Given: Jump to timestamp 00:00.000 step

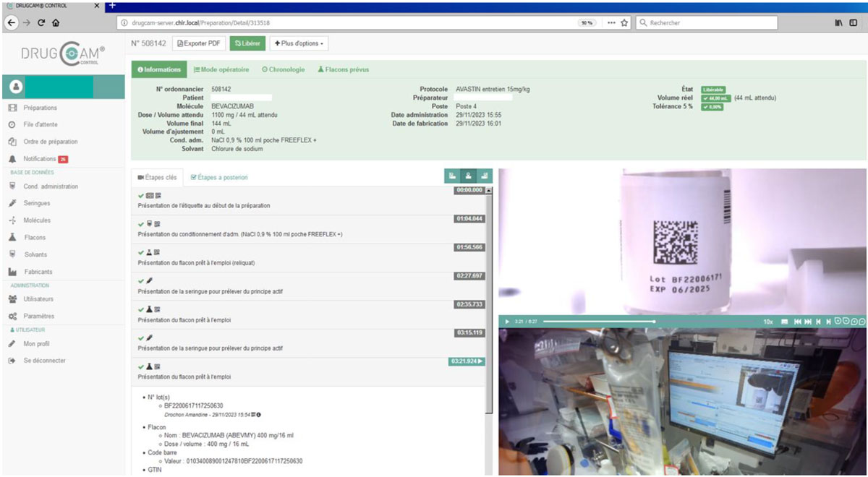Looking at the screenshot, I should tap(469, 190).
